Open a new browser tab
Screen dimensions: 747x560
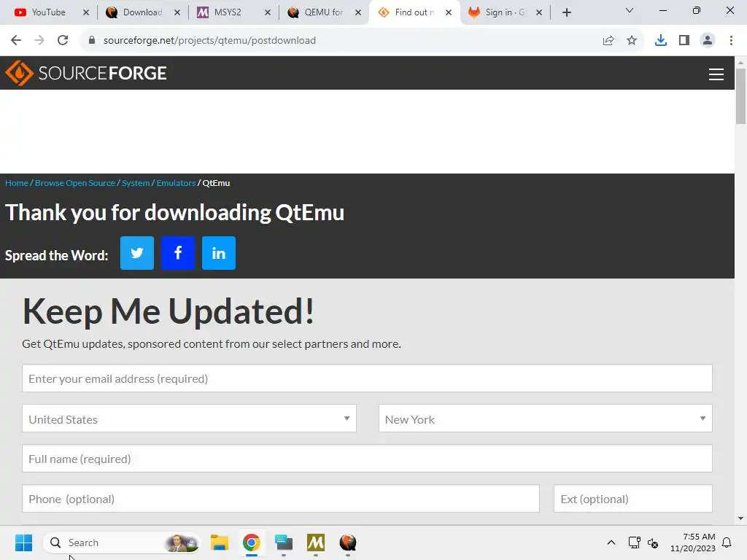566,12
